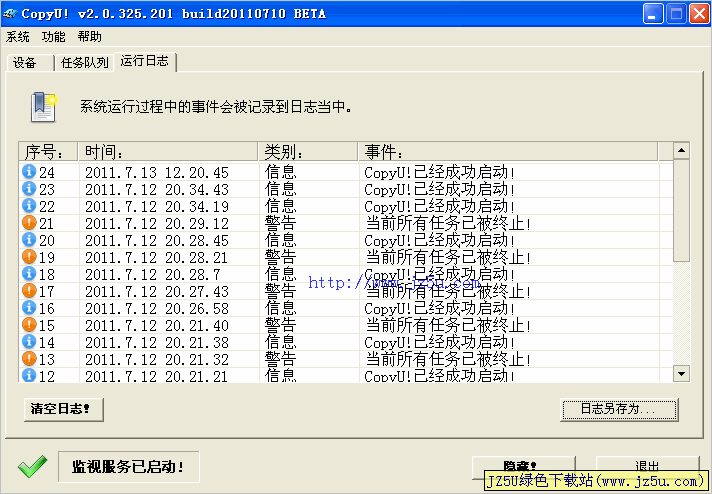Click the info icon for log entry 23
The height and width of the screenshot is (494, 712).
(x=29, y=188)
